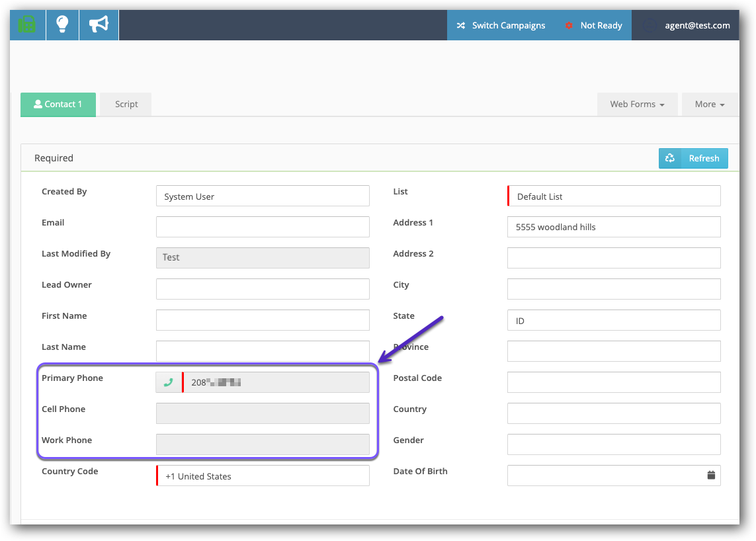The height and width of the screenshot is (541, 756).
Task: Expand the More dropdown menu
Action: point(710,104)
